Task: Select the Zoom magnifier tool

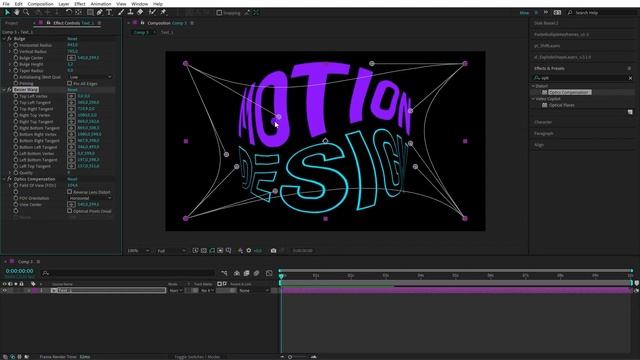Action: click(26, 12)
